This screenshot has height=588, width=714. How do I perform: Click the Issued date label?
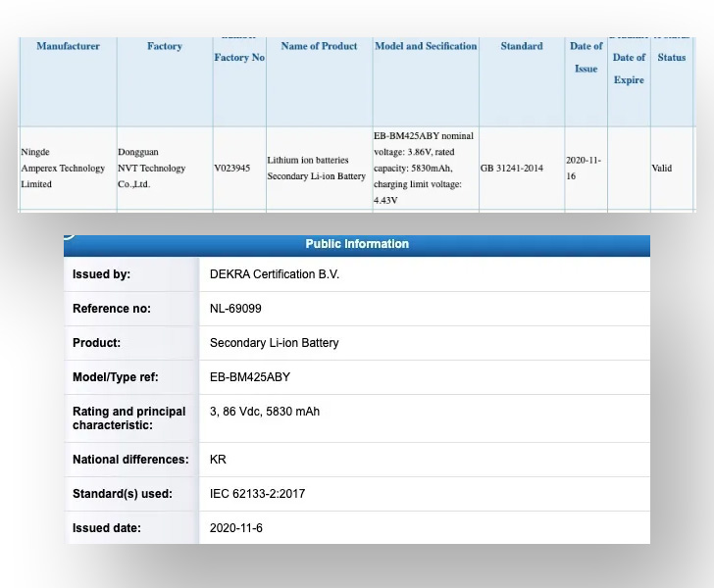pyautogui.click(x=107, y=528)
